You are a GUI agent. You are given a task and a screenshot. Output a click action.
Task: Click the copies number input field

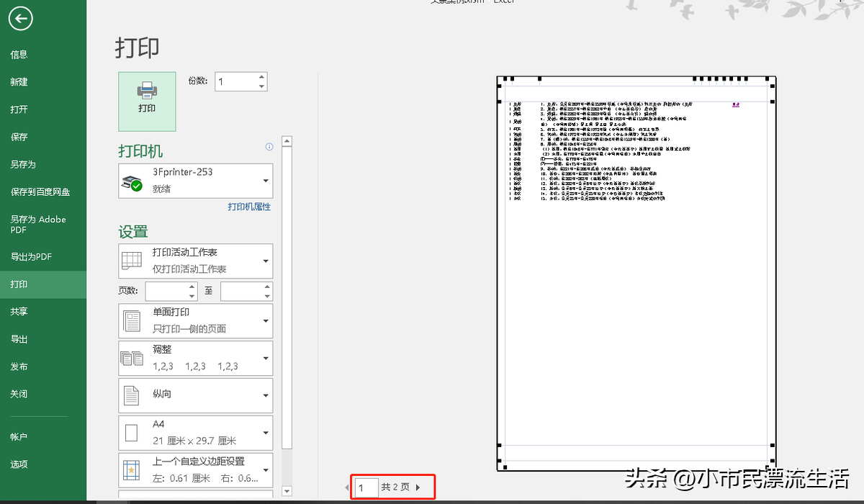[235, 81]
